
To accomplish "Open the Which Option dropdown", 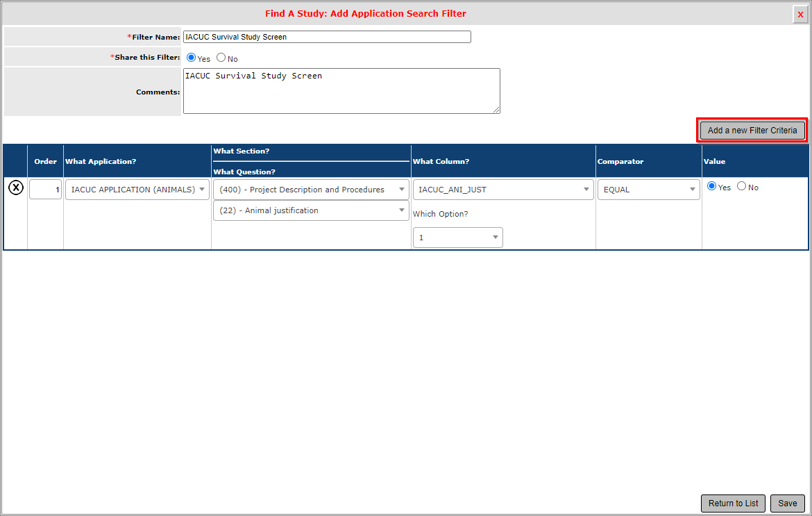I will click(x=458, y=238).
